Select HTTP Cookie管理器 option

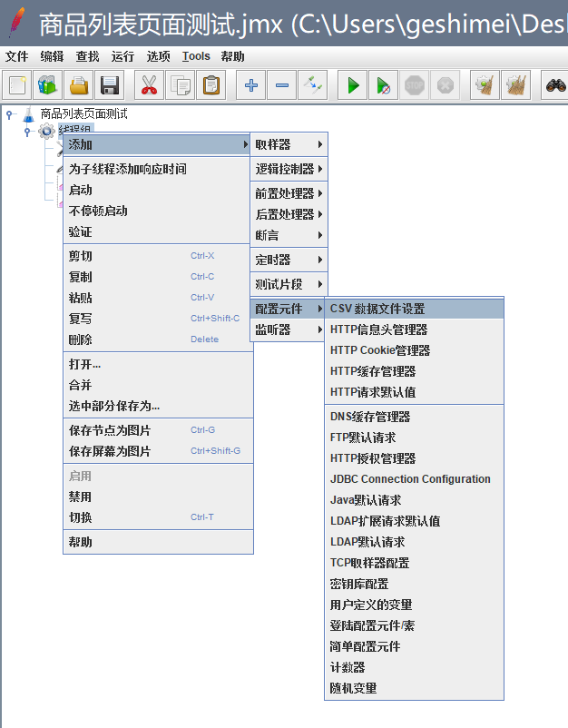coord(414,350)
